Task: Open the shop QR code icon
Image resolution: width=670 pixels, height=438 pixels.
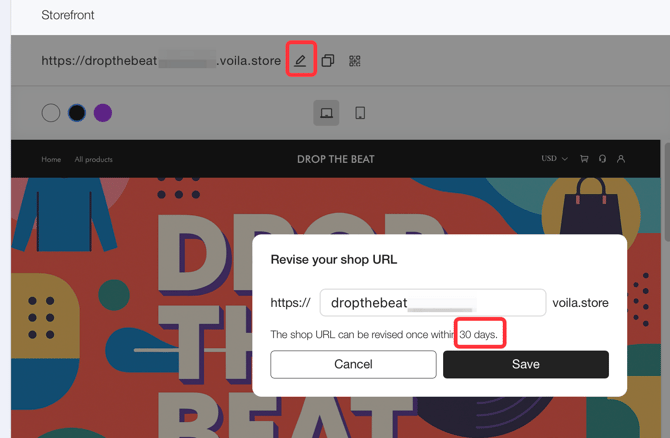Action: [354, 61]
